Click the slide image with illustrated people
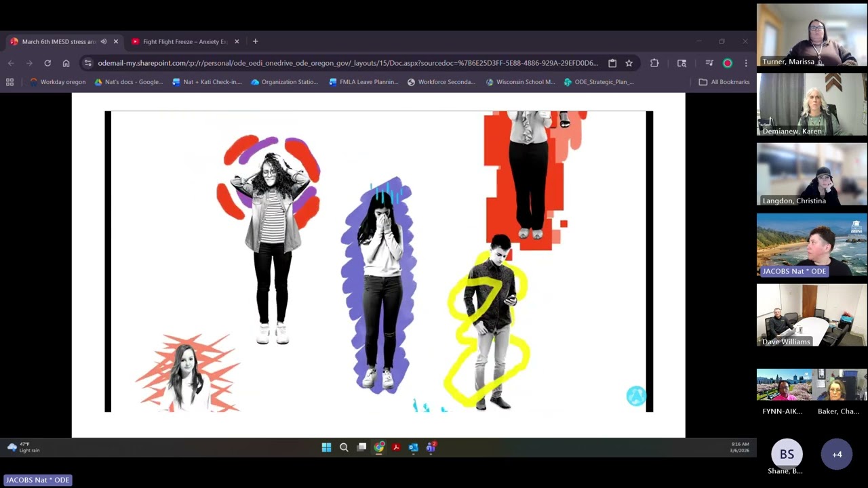 [x=379, y=262]
